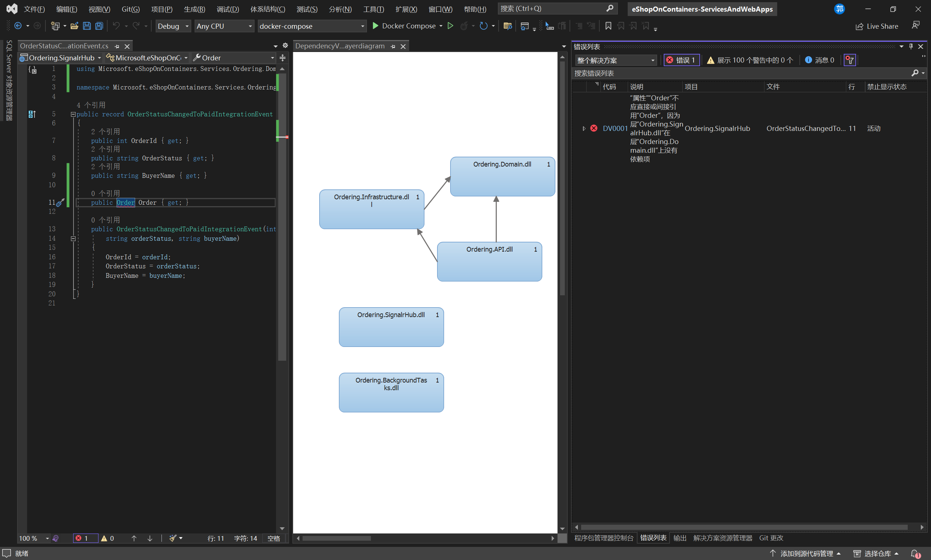Click the notifications bell in the status bar
The width and height of the screenshot is (931, 560).
915,553
